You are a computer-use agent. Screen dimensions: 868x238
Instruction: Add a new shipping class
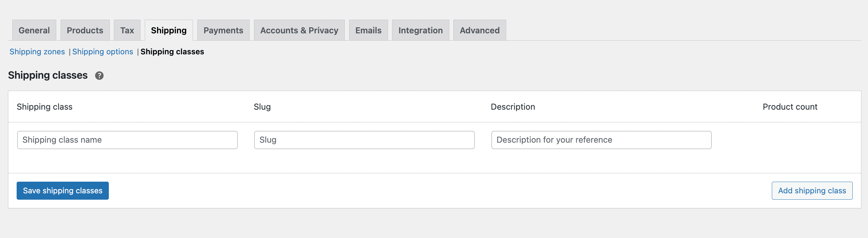(x=812, y=191)
